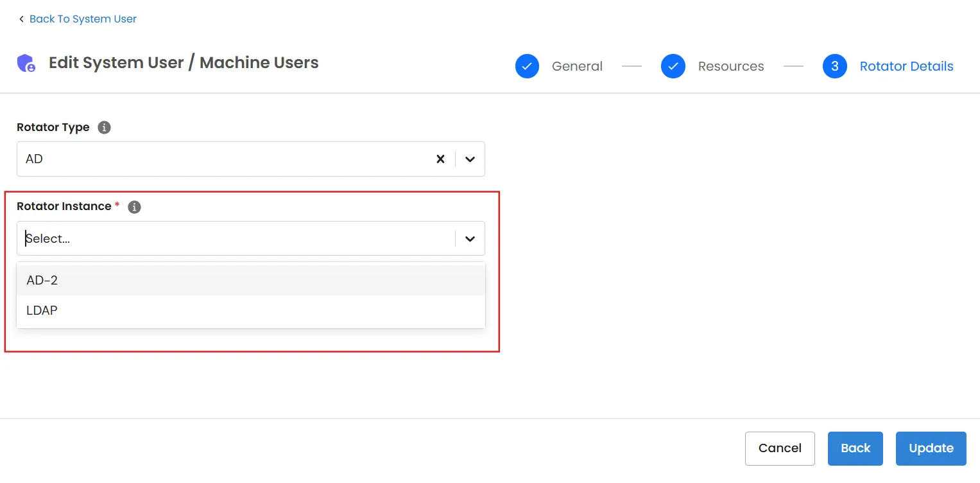The image size is (980, 483).
Task: Click into the Rotator Instance select field
Action: tap(251, 238)
